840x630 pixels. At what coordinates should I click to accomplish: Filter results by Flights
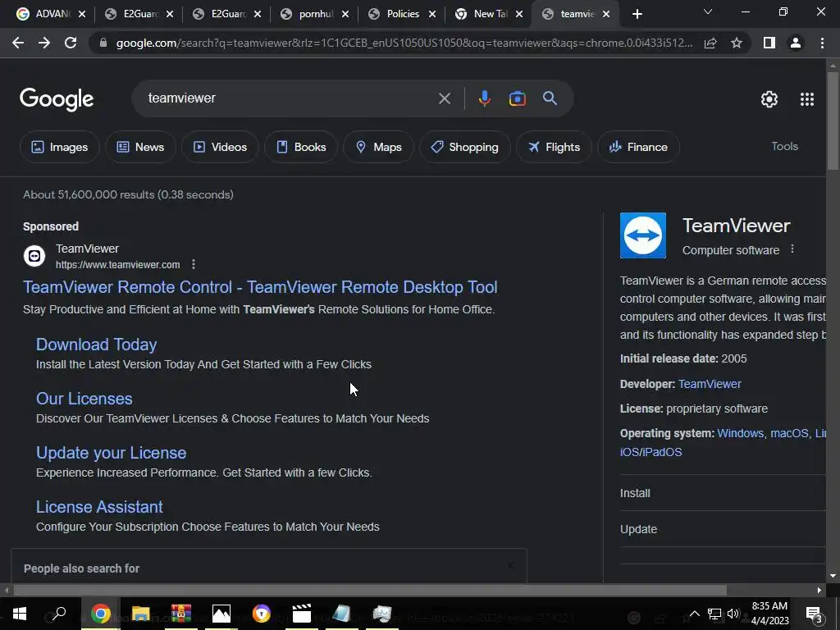[x=554, y=147]
